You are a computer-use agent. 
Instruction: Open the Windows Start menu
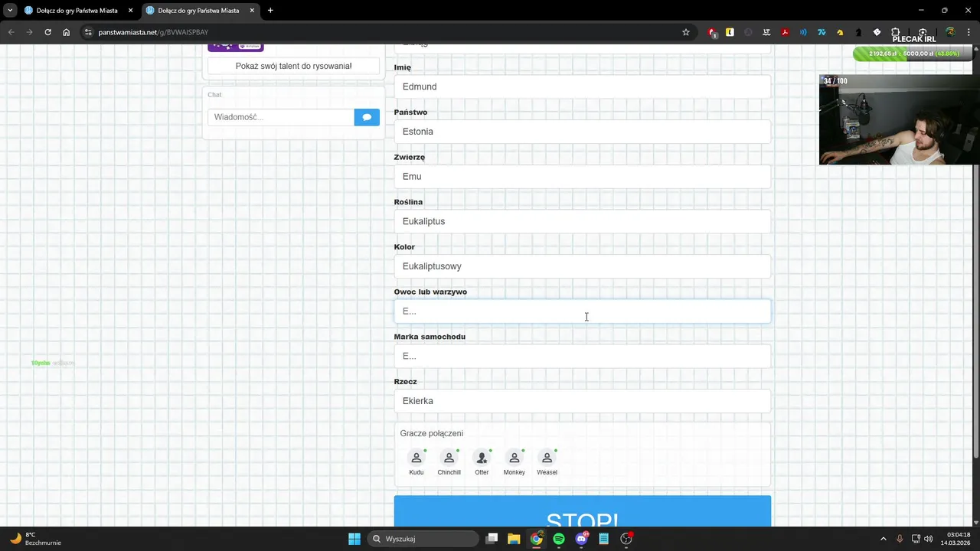pyautogui.click(x=354, y=539)
